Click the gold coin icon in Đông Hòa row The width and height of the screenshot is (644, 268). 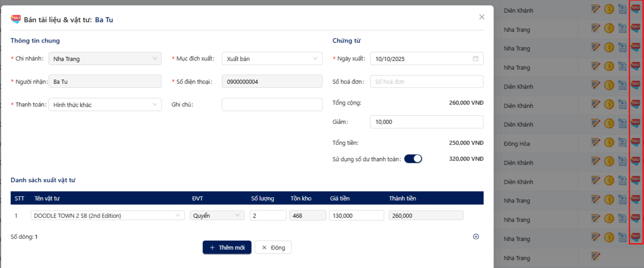tap(608, 143)
